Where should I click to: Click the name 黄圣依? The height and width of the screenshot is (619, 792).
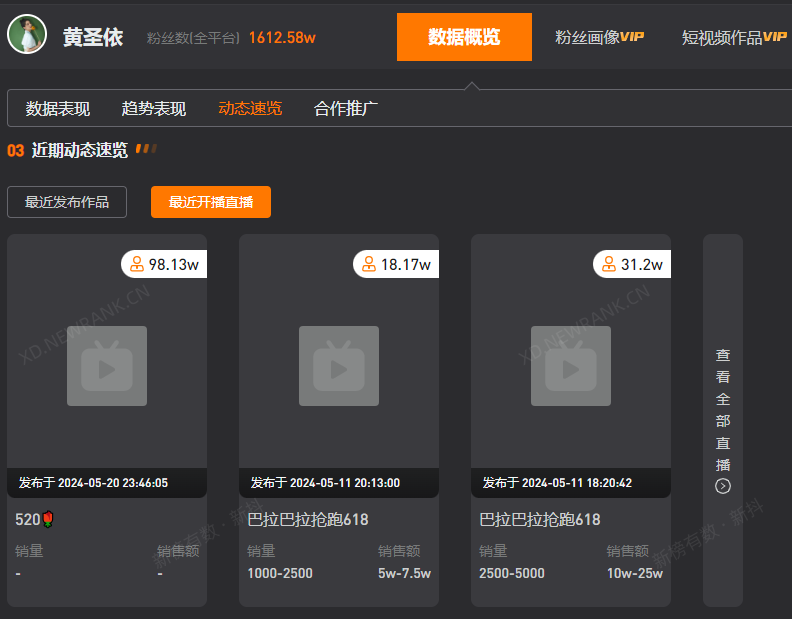[x=93, y=37]
